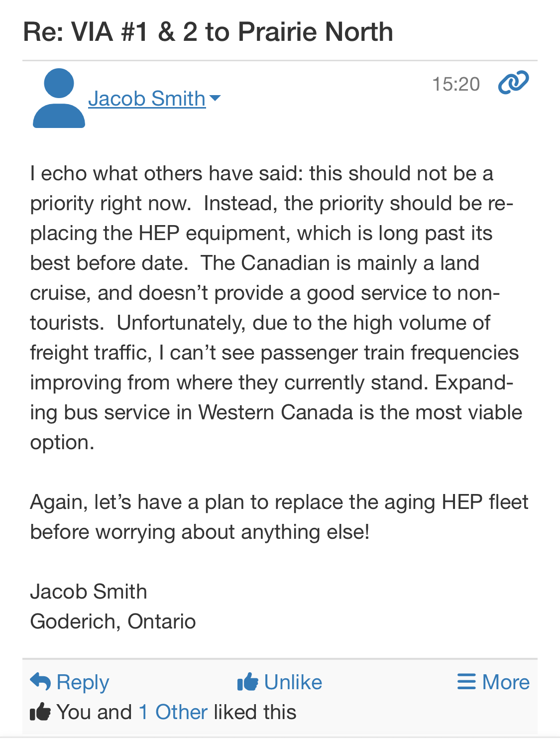Click the 'You and' likes text

(x=94, y=712)
